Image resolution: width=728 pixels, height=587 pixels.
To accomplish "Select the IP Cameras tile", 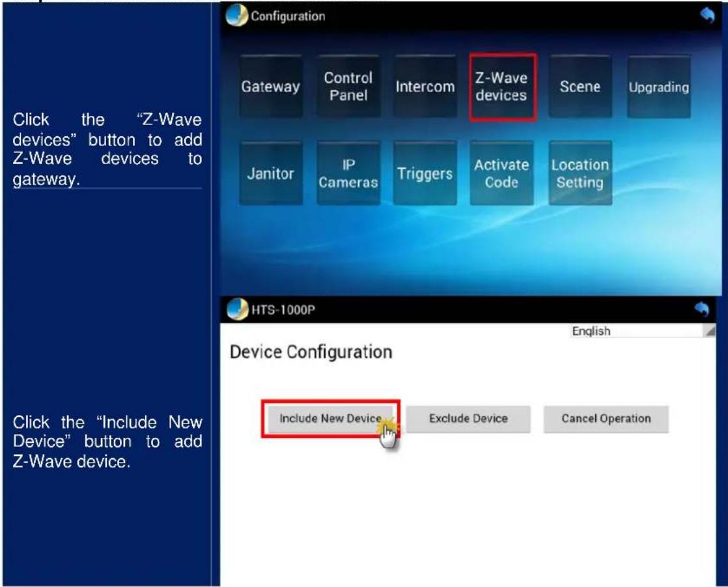I will (348, 173).
